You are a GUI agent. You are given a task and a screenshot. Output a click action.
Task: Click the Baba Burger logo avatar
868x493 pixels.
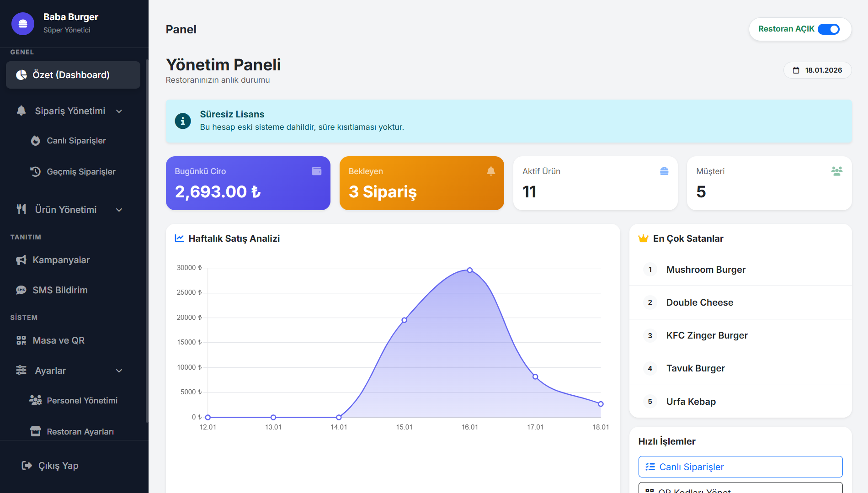pos(22,23)
